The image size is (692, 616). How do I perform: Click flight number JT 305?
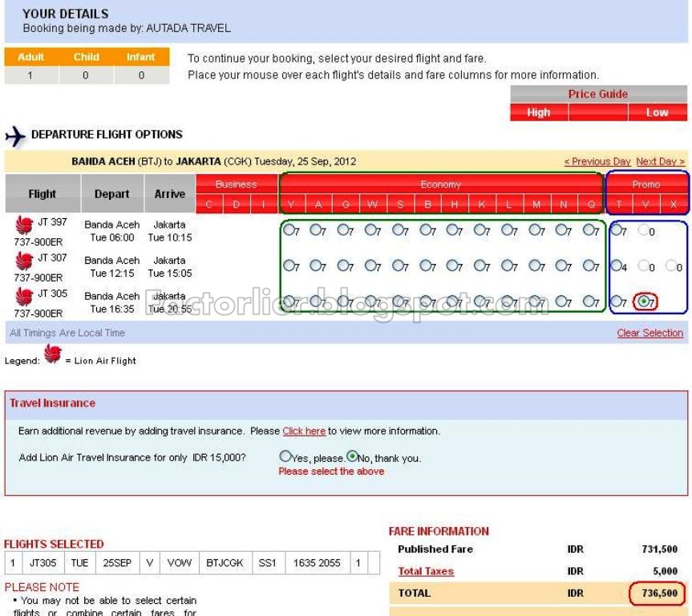[52, 294]
